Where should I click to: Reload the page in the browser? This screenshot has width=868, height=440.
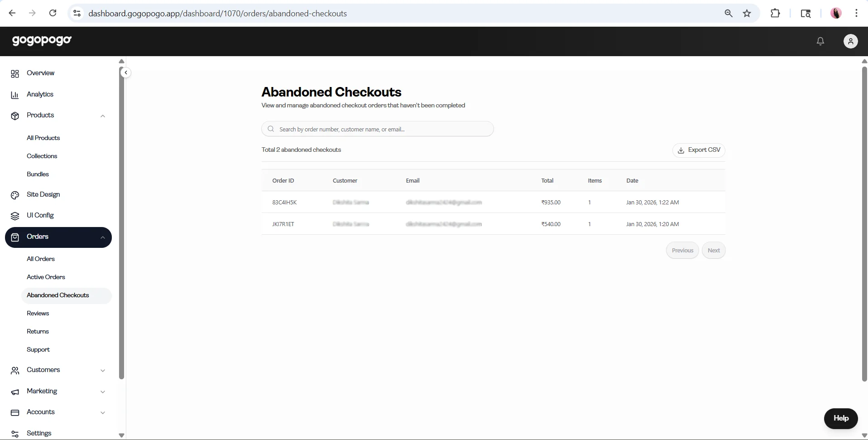[53, 13]
